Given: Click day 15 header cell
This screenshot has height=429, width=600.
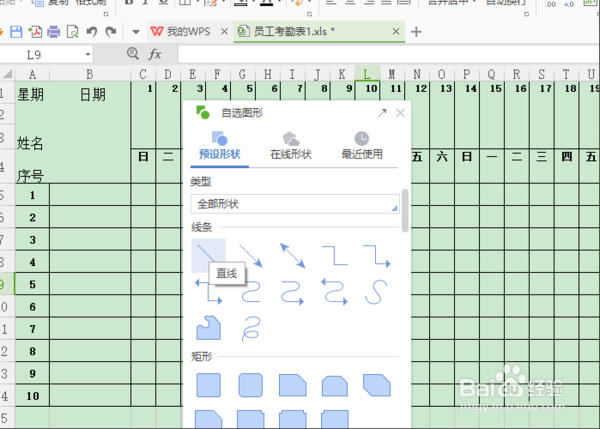Looking at the screenshot, I should click(x=492, y=115).
